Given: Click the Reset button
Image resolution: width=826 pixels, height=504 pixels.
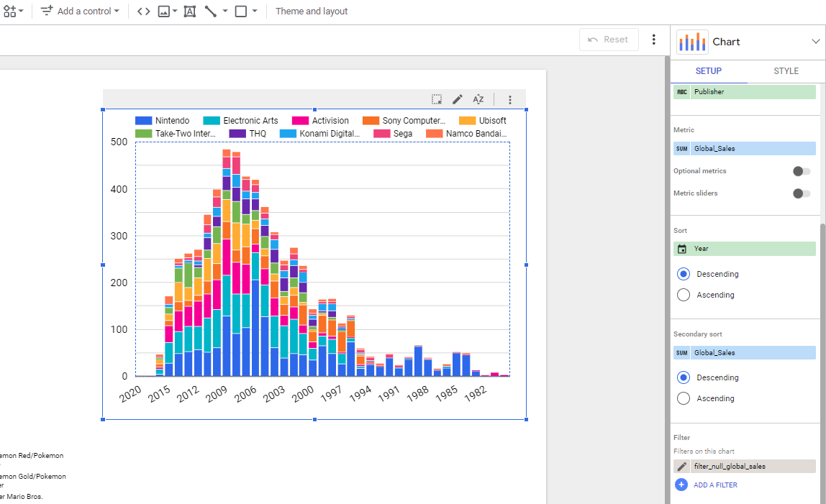Looking at the screenshot, I should pos(608,40).
